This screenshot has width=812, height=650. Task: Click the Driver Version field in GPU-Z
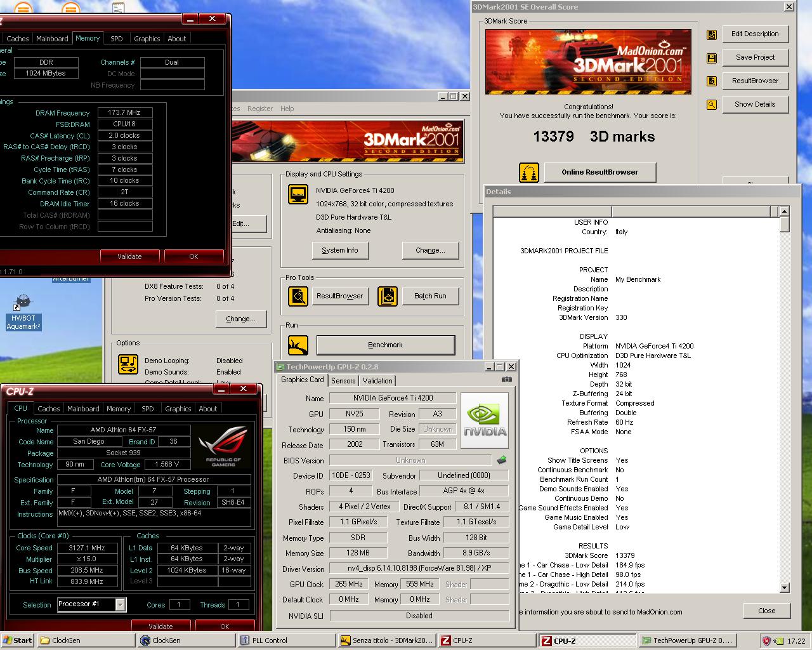[419, 569]
